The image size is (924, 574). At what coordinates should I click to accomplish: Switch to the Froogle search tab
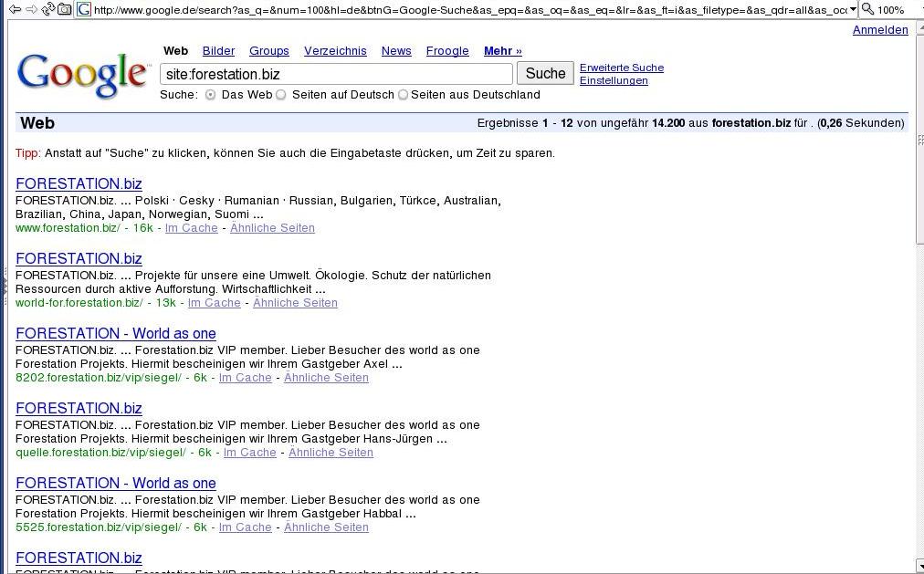(447, 50)
